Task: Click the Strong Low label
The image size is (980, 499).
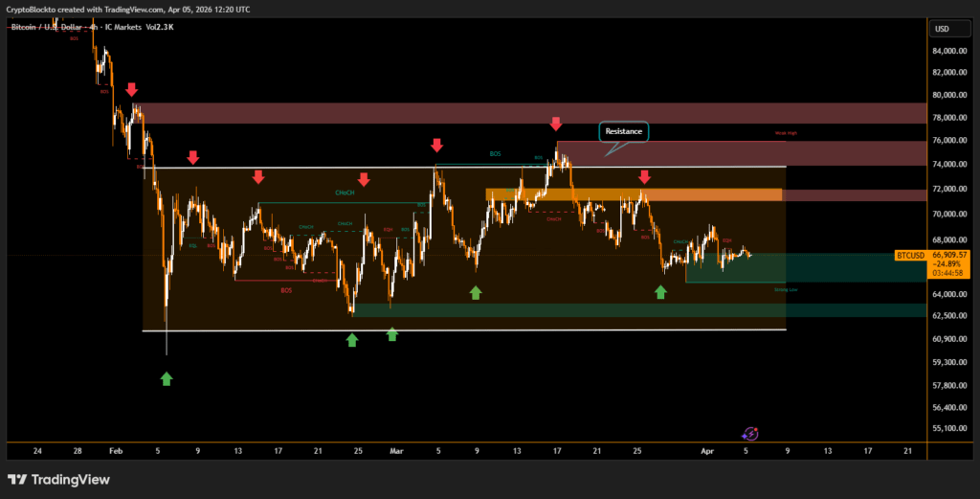Action: click(x=787, y=287)
